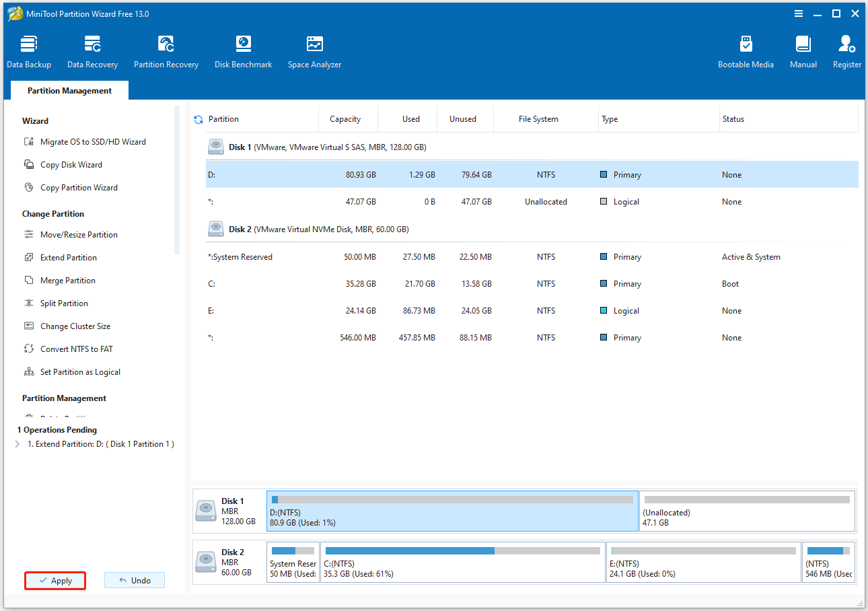Start Disk Benchmark
Screen dimensions: 868x611
click(243, 51)
